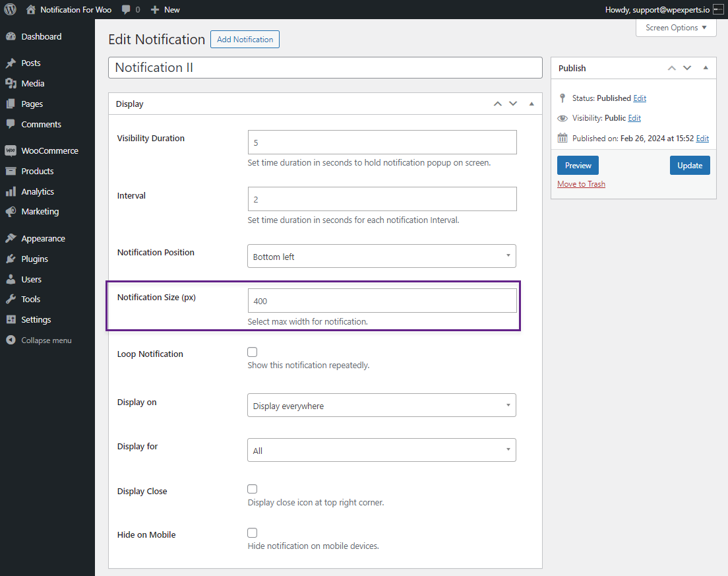Click Move to Trash link
The width and height of the screenshot is (728, 576).
pyautogui.click(x=582, y=184)
